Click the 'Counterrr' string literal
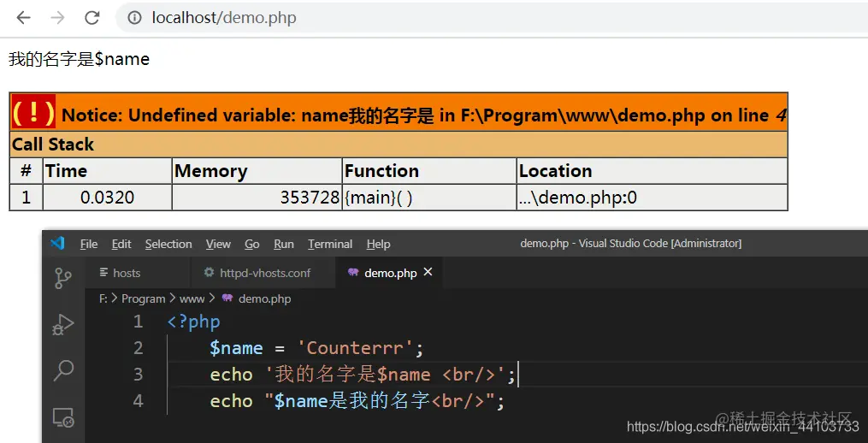This screenshot has width=868, height=443. (x=356, y=348)
